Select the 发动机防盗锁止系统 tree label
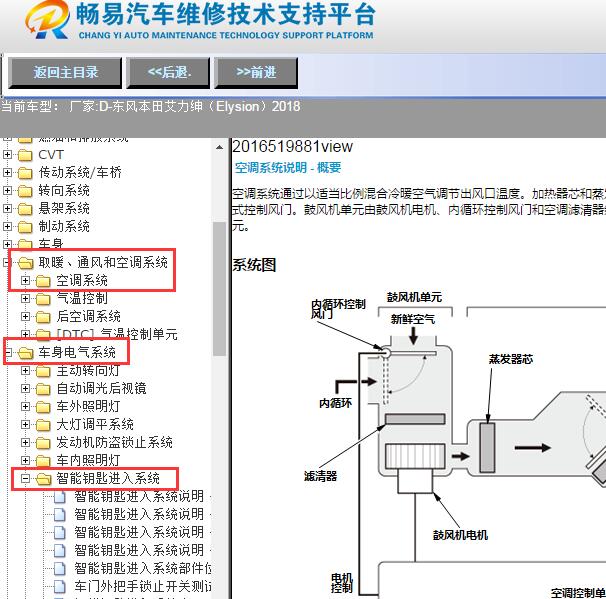Screen dimensions: 606x599 point(114,442)
